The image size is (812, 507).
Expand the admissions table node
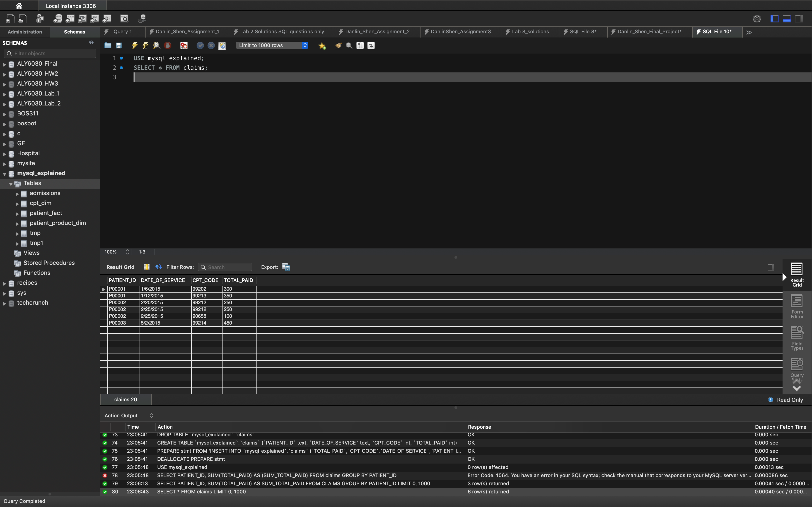(x=17, y=194)
